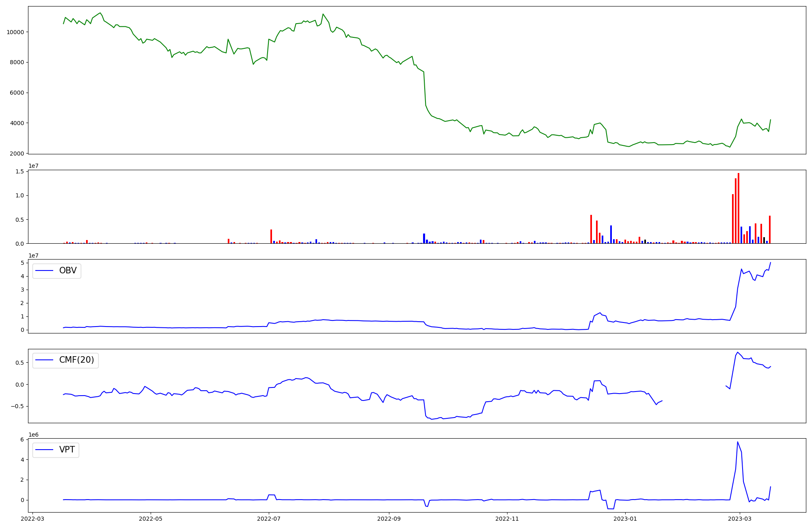Image resolution: width=812 pixels, height=528 pixels.
Task: Click the 2023-03 x-axis date label
Action: click(x=740, y=519)
